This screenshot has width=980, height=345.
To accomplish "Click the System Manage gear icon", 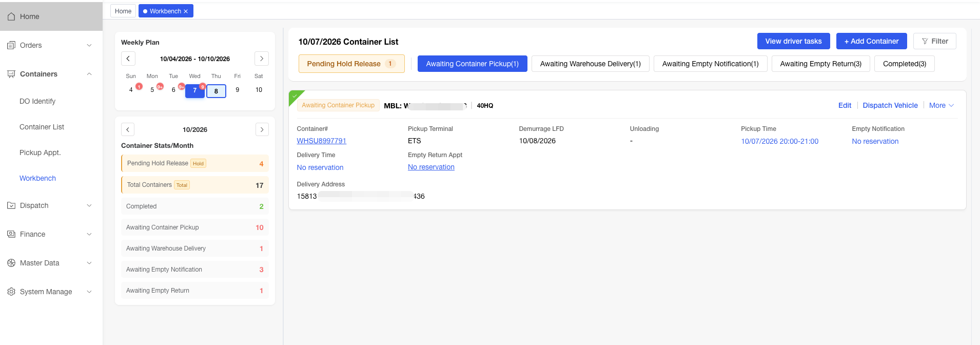I will pos(11,292).
